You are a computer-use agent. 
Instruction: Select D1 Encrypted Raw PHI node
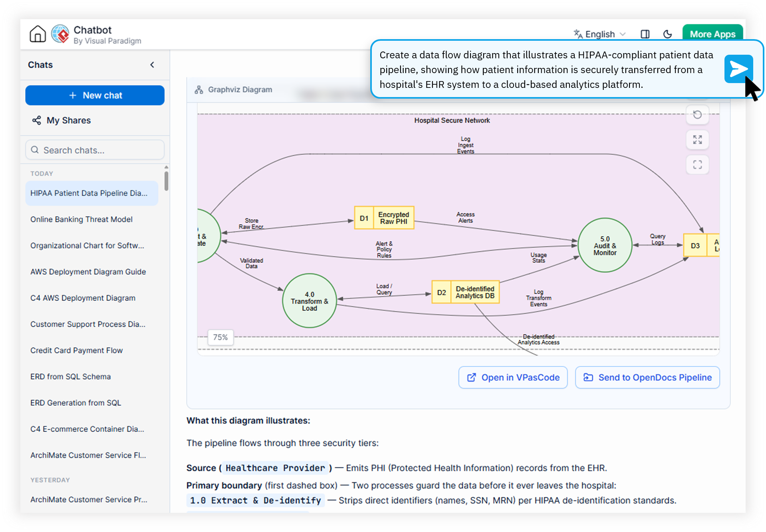pos(384,218)
